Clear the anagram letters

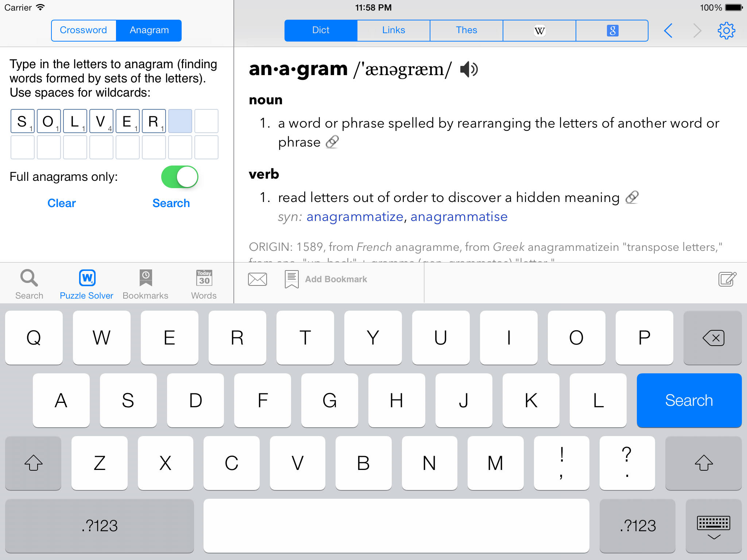click(x=62, y=203)
